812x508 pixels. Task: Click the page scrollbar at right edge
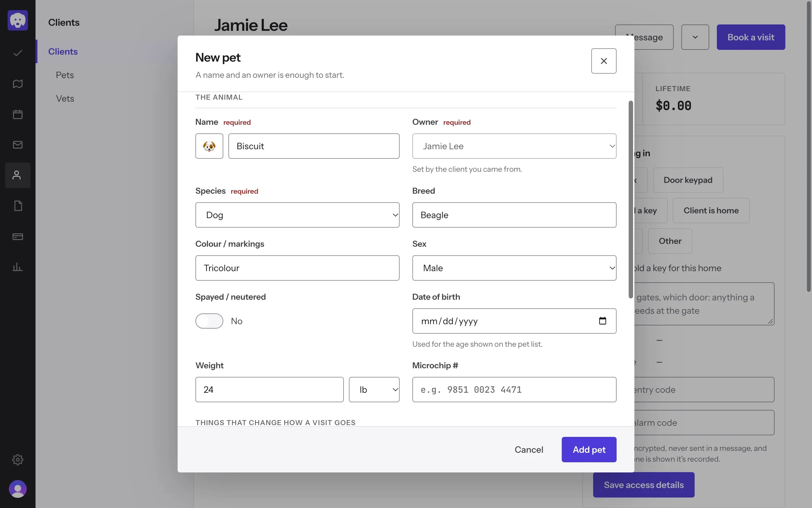809,146
